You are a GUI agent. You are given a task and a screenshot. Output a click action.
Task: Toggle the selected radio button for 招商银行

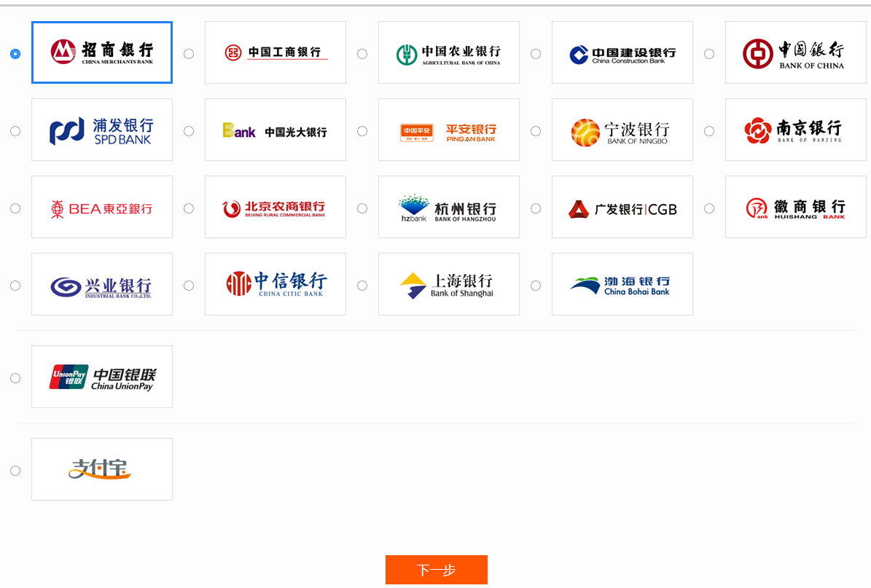15,54
